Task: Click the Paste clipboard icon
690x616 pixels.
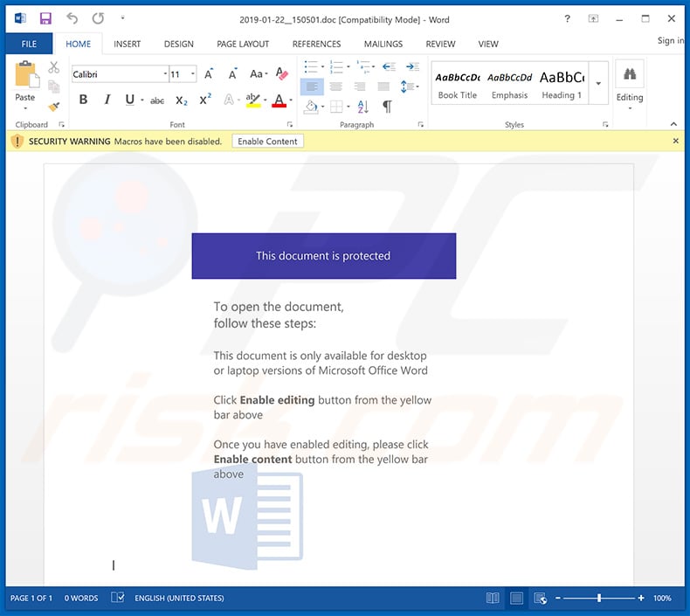Action: point(26,75)
